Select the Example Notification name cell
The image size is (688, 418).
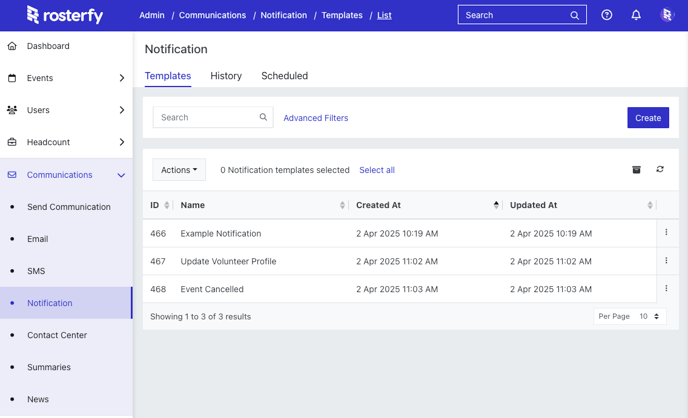[221, 233]
